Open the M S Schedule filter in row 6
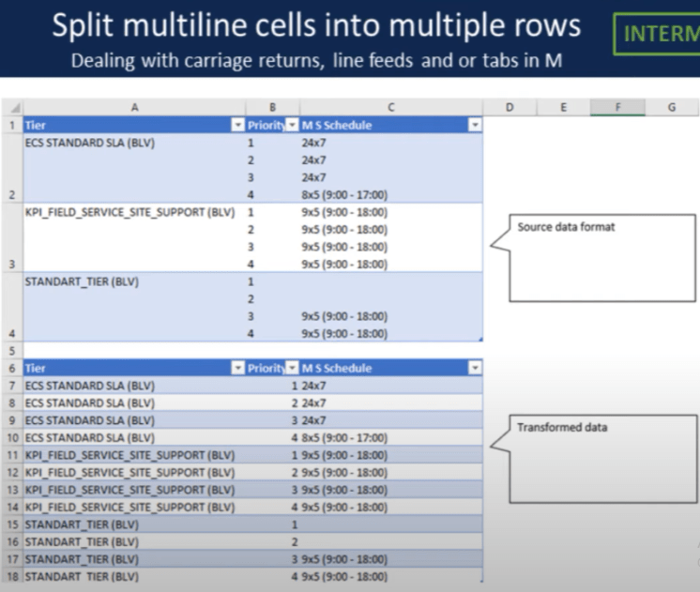This screenshot has height=592, width=700. pyautogui.click(x=475, y=369)
